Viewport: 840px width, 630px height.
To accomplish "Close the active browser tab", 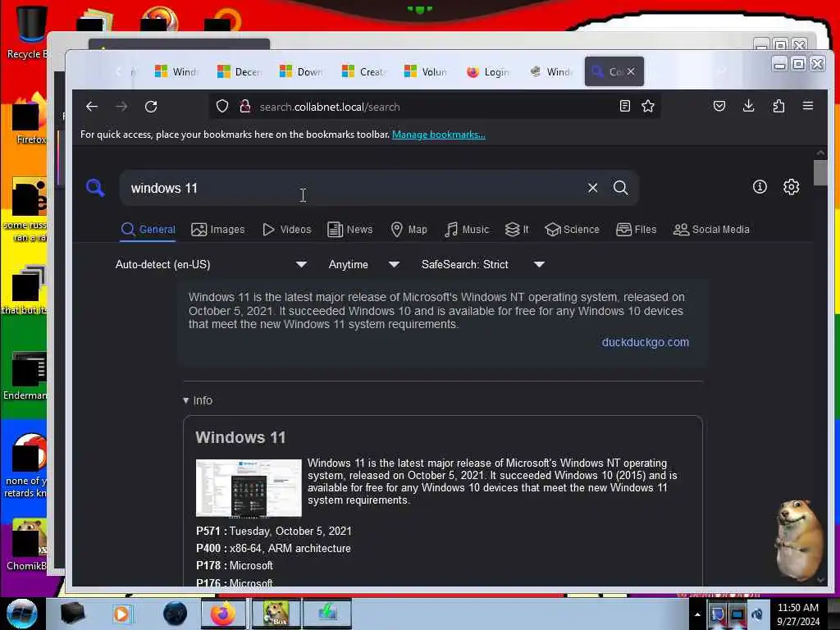I will pyautogui.click(x=631, y=71).
